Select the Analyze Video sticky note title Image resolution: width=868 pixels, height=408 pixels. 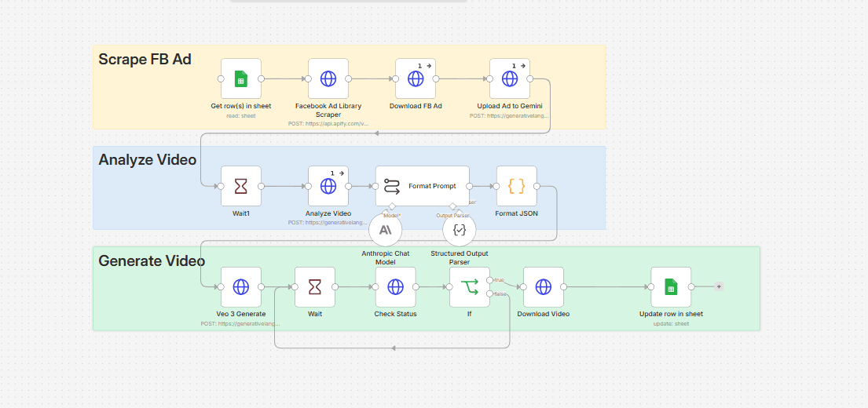[x=147, y=160]
